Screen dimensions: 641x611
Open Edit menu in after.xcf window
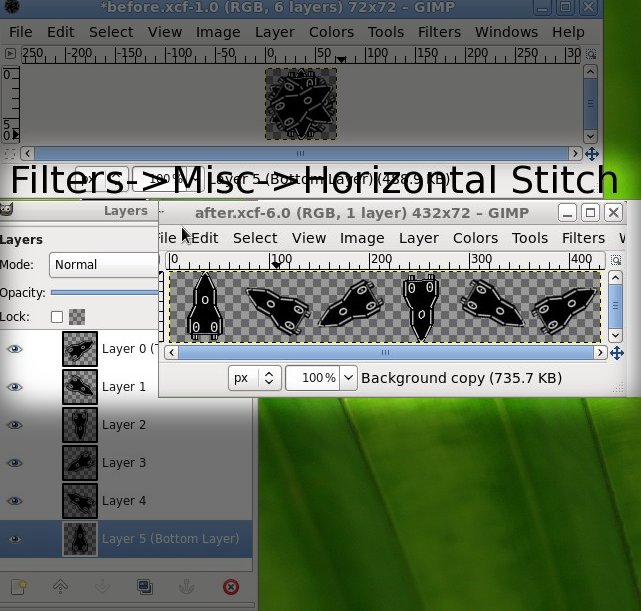[205, 238]
